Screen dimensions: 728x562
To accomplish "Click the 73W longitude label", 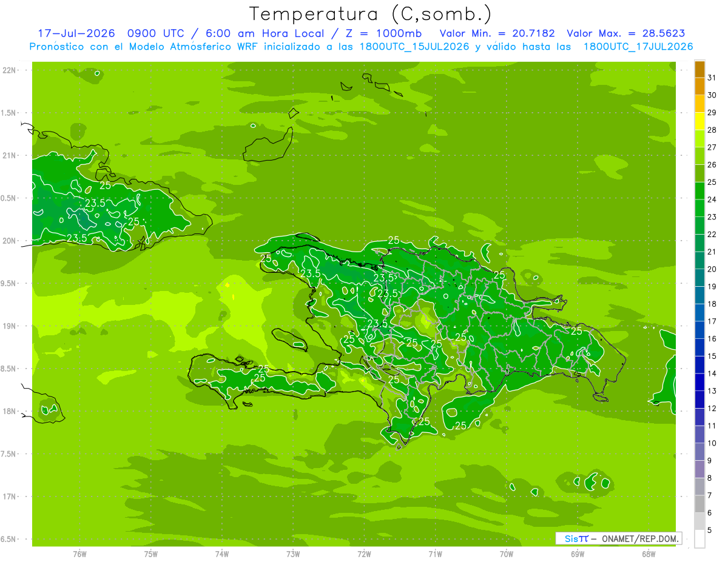I will coord(293,554).
